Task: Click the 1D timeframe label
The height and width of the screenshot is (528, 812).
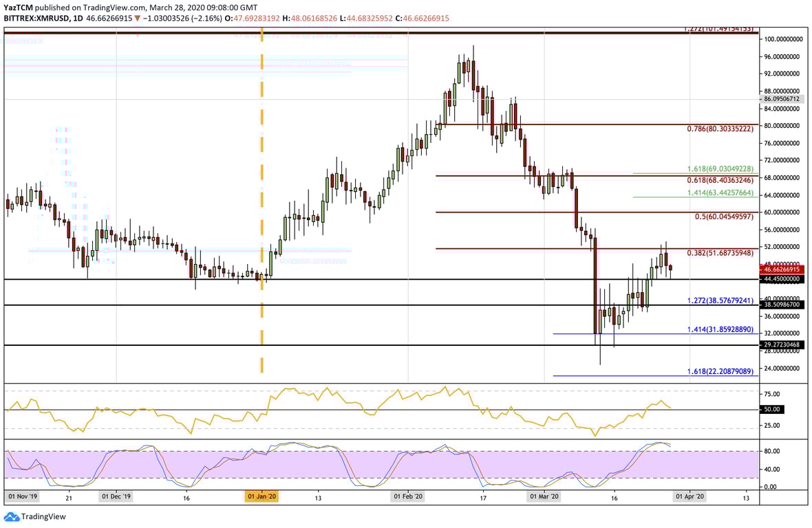Action: click(78, 19)
